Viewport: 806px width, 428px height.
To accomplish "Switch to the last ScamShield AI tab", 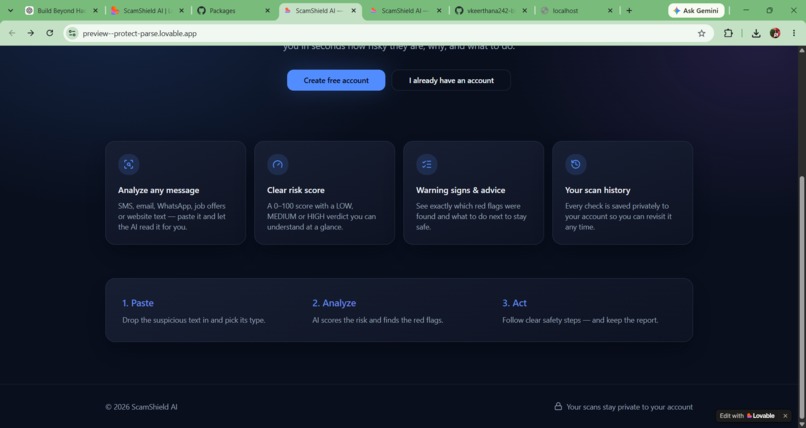I will pyautogui.click(x=405, y=10).
